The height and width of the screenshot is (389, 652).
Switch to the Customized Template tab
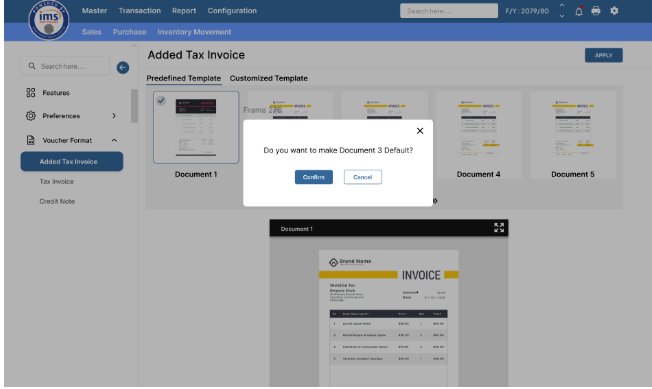coord(269,78)
